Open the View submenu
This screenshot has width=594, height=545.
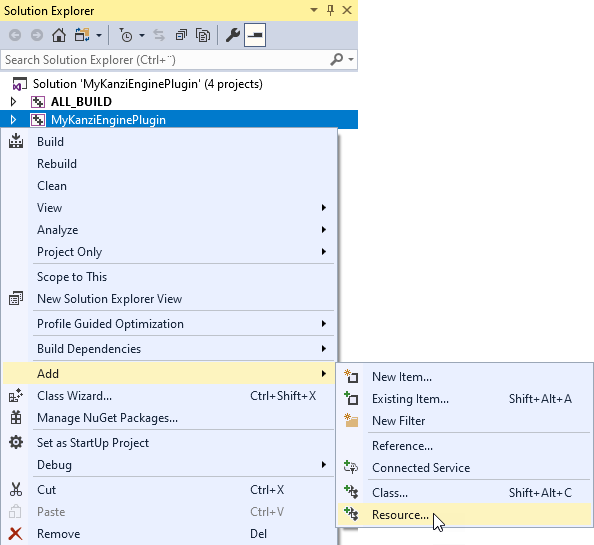pyautogui.click(x=169, y=208)
